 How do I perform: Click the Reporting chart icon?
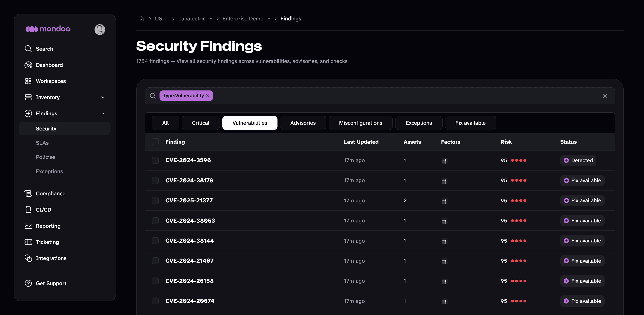(x=28, y=226)
